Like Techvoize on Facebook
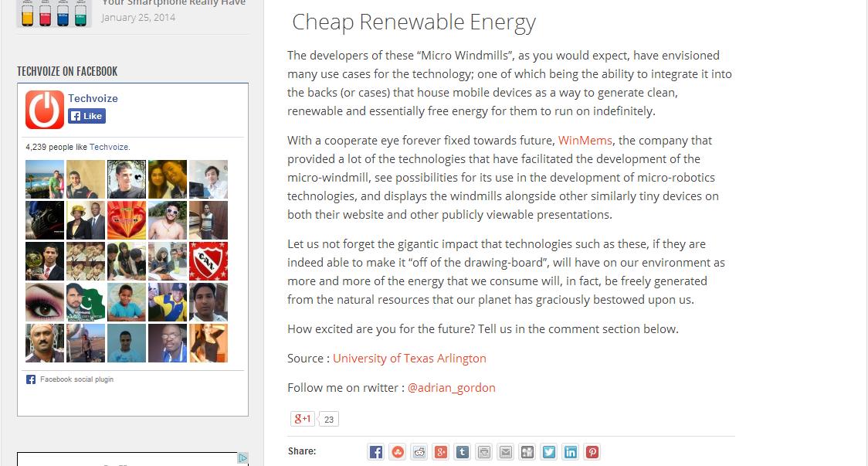 [x=86, y=116]
